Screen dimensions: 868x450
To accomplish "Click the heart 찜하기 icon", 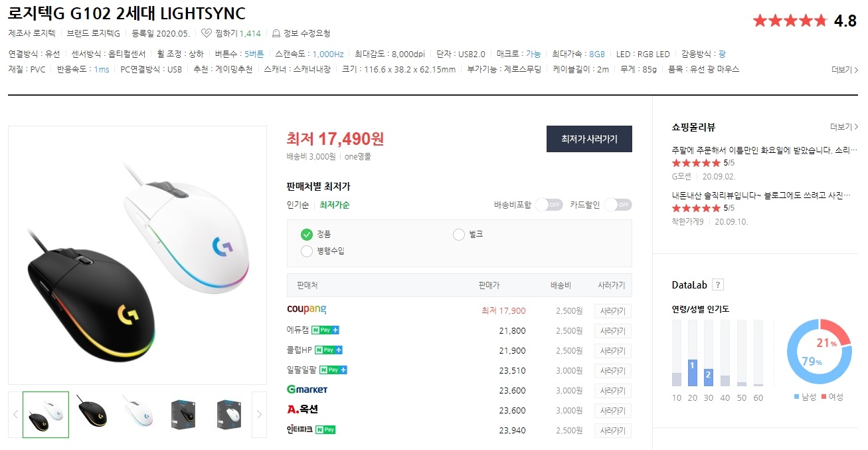I will pos(207,33).
